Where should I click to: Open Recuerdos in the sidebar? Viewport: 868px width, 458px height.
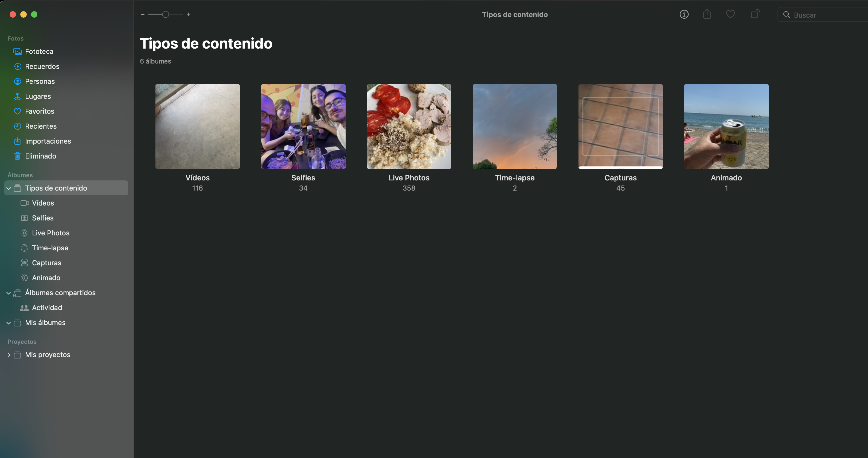point(42,66)
